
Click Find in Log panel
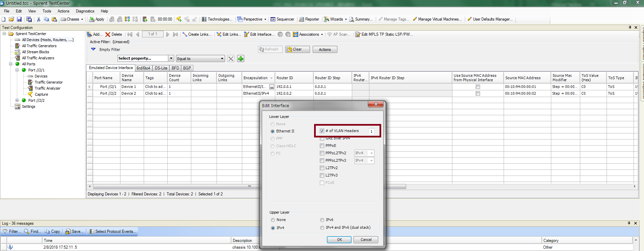pos(32,231)
